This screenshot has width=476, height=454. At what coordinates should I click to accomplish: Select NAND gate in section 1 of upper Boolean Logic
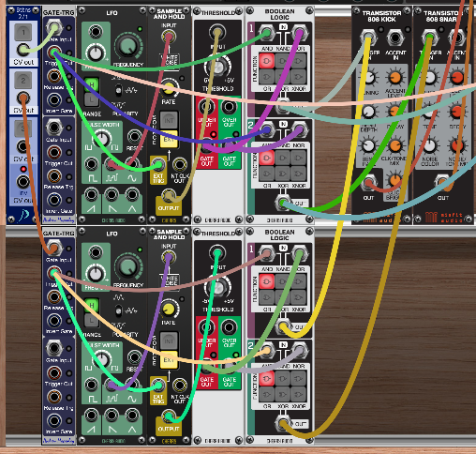pos(282,61)
